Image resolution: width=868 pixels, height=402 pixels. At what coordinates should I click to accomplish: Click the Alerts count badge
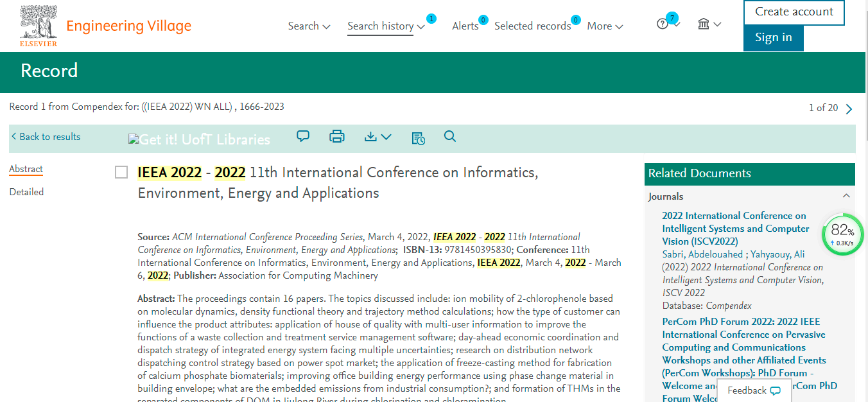[483, 20]
